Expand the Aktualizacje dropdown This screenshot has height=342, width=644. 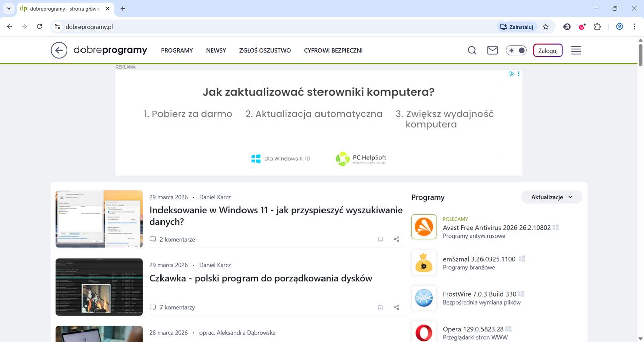(551, 197)
